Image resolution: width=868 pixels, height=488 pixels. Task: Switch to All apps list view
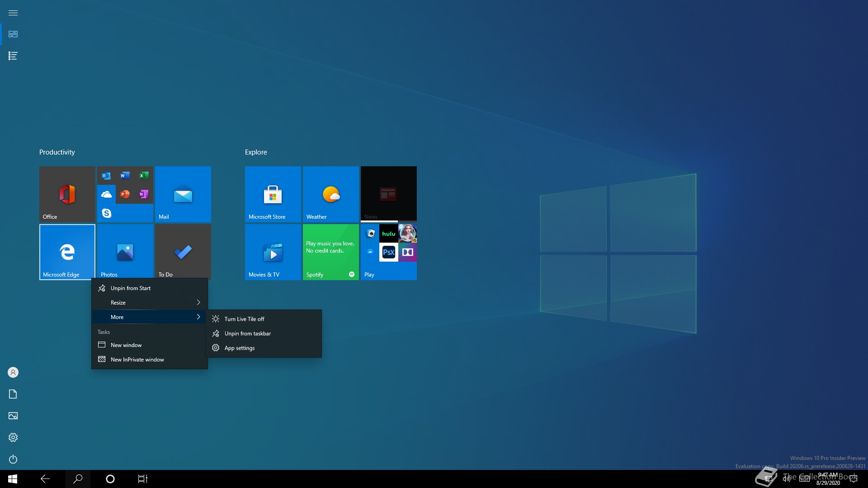tap(13, 56)
